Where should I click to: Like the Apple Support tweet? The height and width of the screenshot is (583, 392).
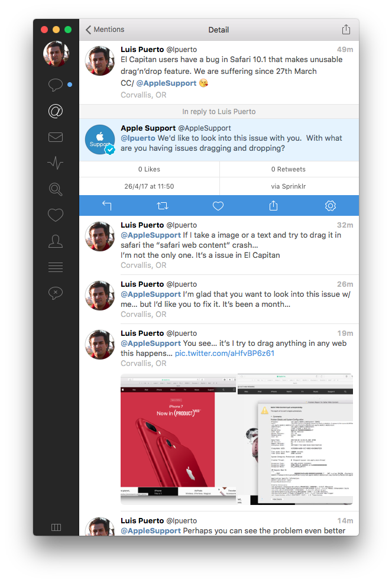tap(218, 206)
